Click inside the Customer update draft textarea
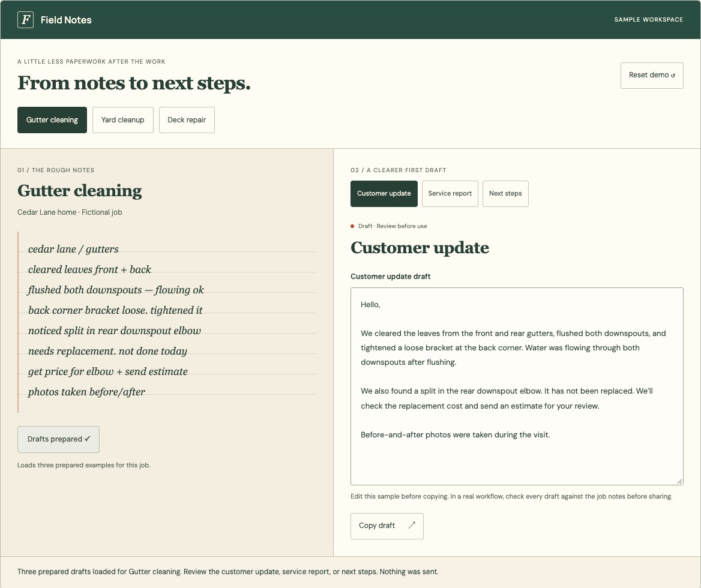 [517, 386]
